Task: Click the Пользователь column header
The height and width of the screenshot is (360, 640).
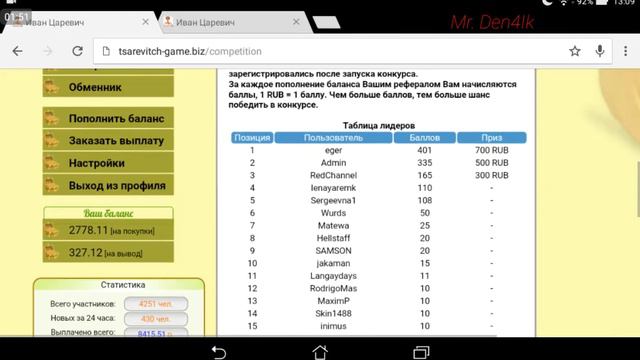Action: click(x=333, y=138)
